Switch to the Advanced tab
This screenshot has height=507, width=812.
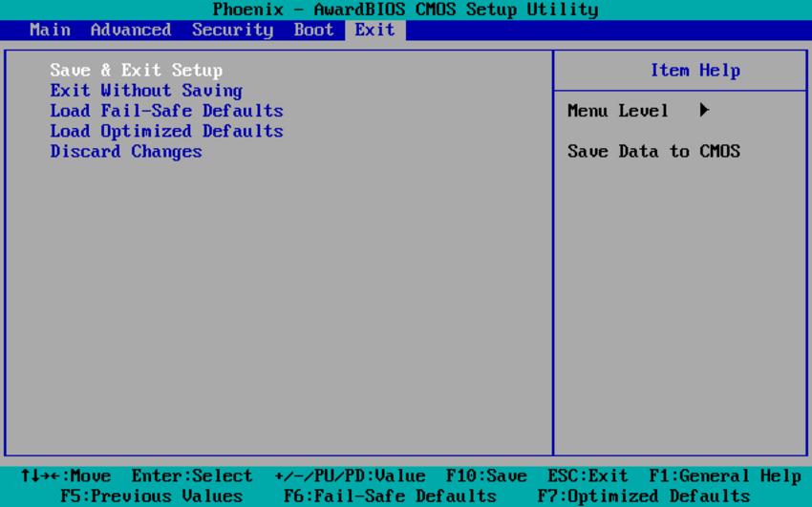click(x=131, y=30)
